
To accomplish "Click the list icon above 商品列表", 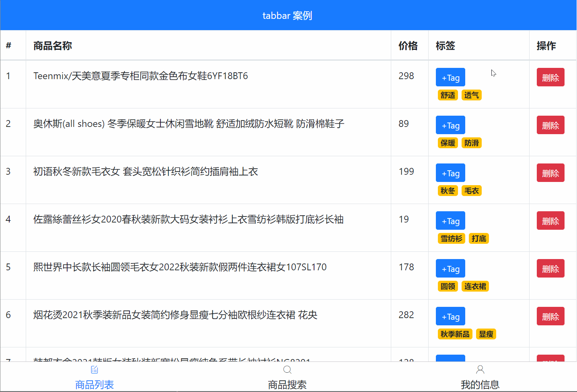I will pyautogui.click(x=94, y=370).
